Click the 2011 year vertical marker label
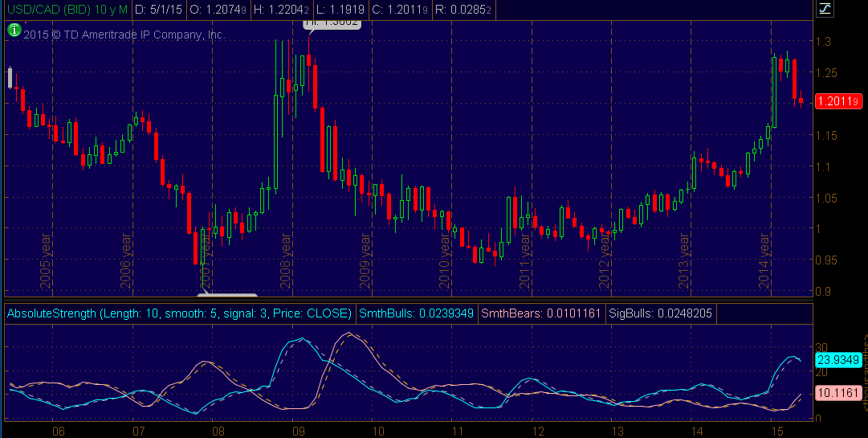 [525, 261]
